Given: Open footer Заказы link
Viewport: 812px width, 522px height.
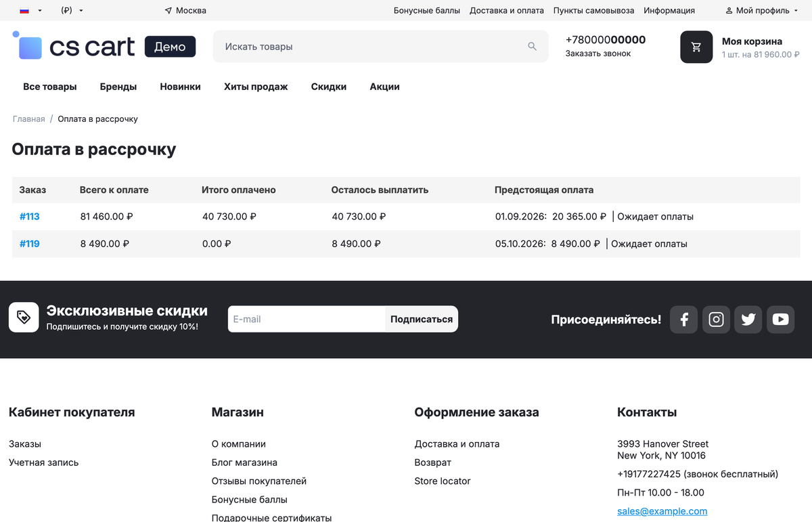Looking at the screenshot, I should pyautogui.click(x=25, y=444).
